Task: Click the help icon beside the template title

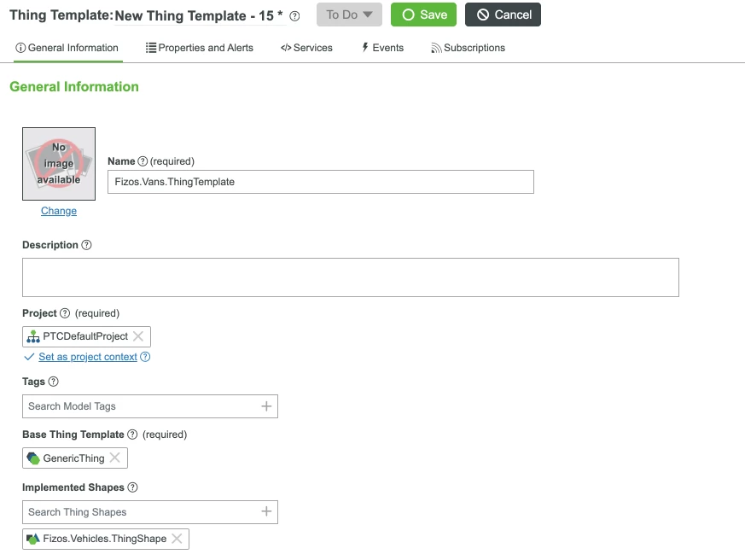Action: pos(294,16)
